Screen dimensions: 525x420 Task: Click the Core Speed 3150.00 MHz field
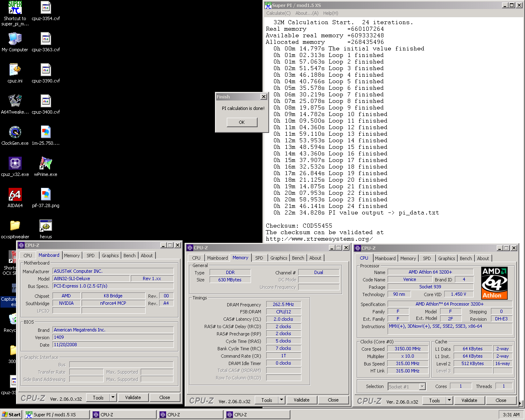point(408,349)
